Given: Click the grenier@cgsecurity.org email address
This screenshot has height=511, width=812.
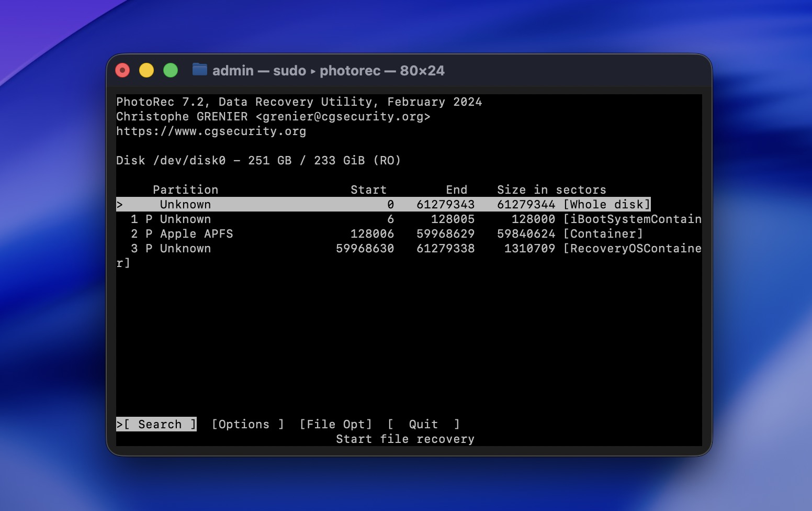Looking at the screenshot, I should (343, 116).
